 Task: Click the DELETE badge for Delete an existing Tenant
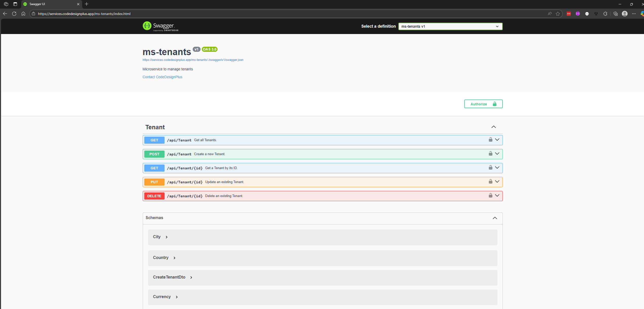point(154,196)
